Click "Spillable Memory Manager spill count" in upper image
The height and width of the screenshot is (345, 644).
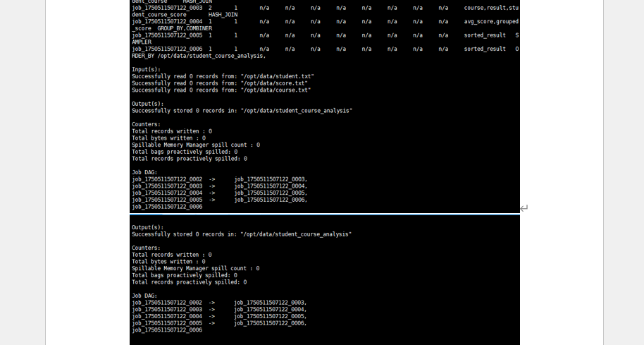pyautogui.click(x=195, y=145)
